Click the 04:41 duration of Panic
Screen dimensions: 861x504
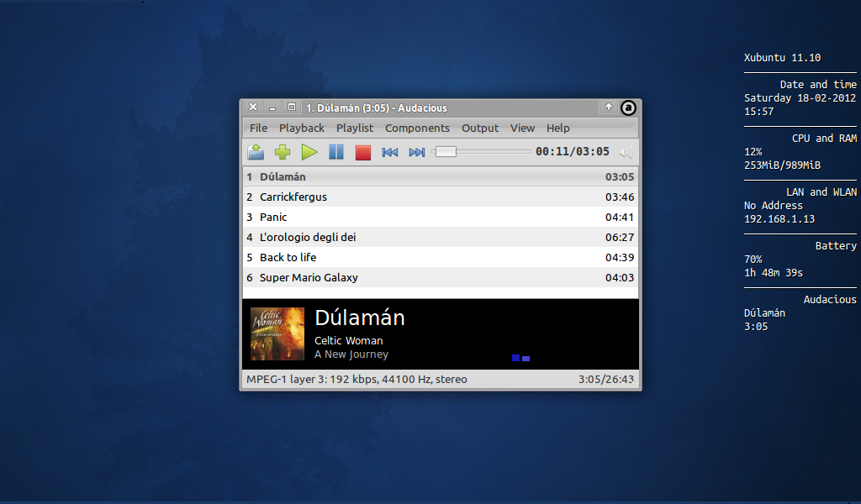(620, 218)
